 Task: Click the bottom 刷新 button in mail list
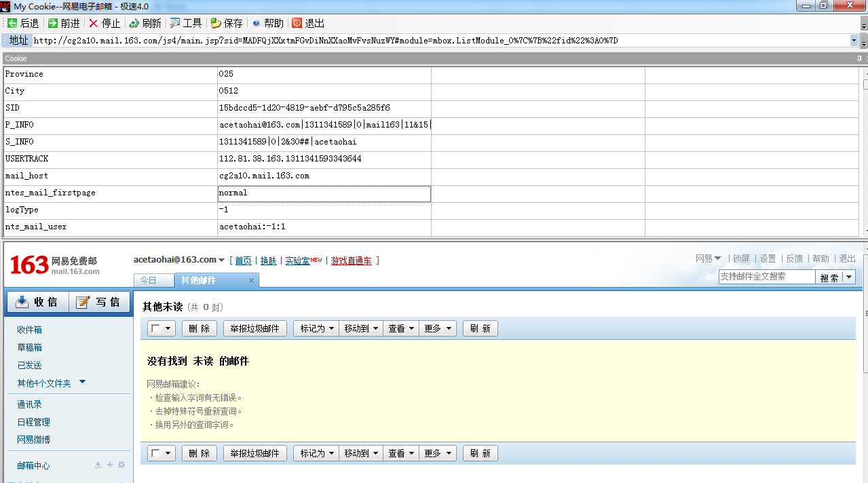(480, 453)
